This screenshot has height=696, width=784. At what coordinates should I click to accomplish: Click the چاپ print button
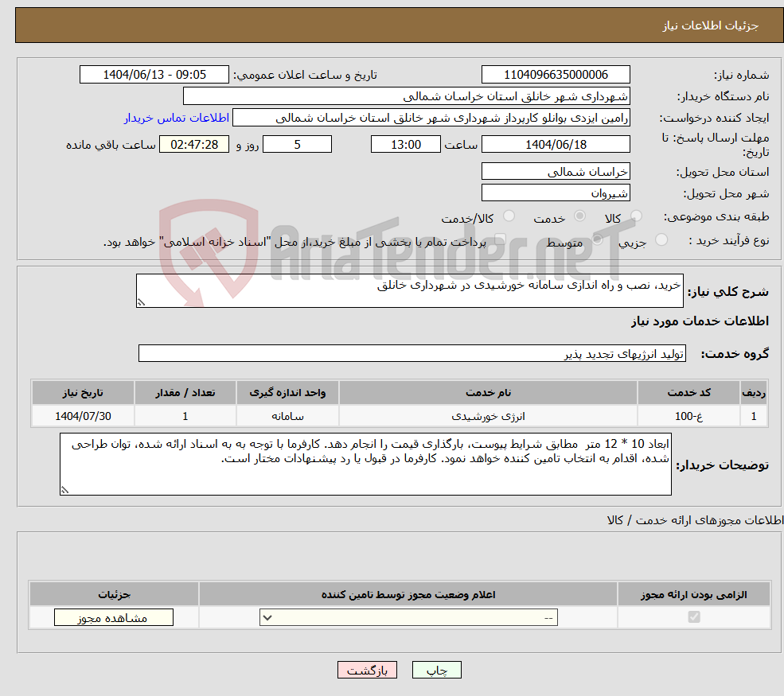click(436, 670)
